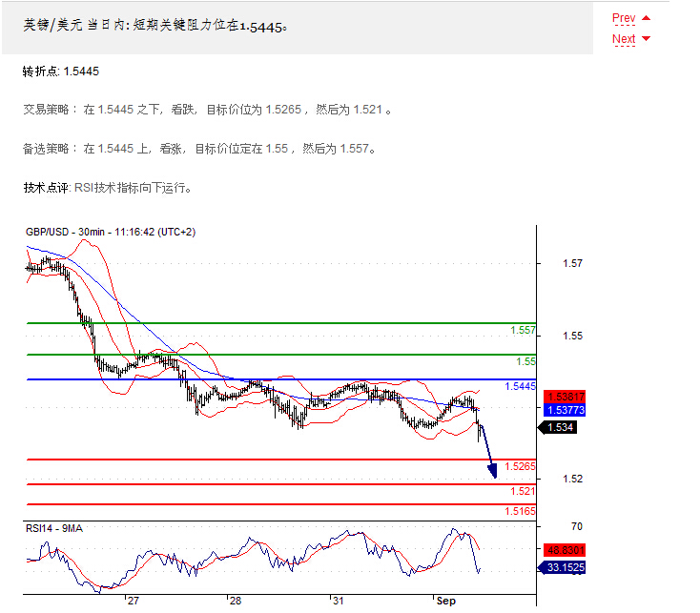Click the 1.55 price axis value

[x=572, y=337]
